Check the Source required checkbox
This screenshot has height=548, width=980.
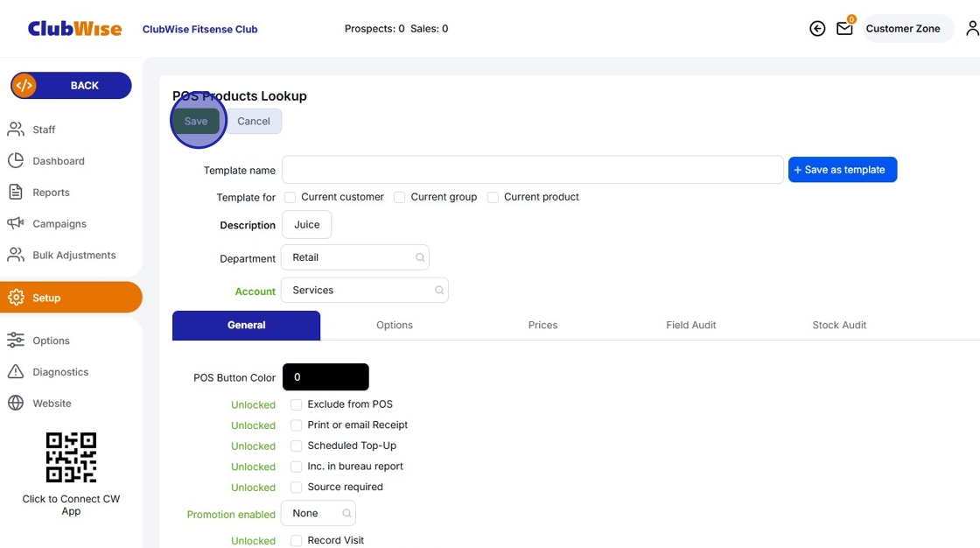pyautogui.click(x=297, y=488)
